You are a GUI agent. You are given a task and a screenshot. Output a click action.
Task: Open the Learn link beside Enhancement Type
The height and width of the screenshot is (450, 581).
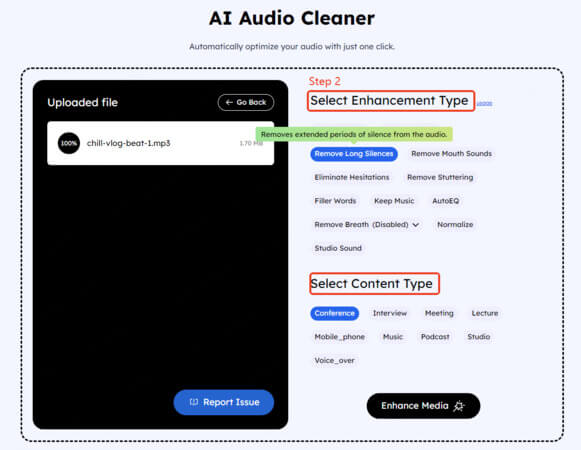[x=484, y=103]
